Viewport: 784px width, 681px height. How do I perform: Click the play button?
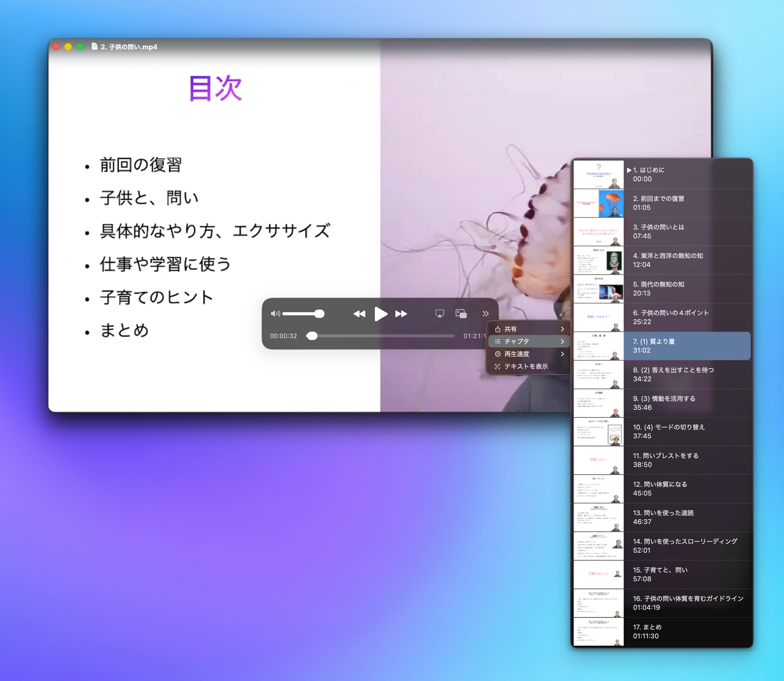[380, 314]
